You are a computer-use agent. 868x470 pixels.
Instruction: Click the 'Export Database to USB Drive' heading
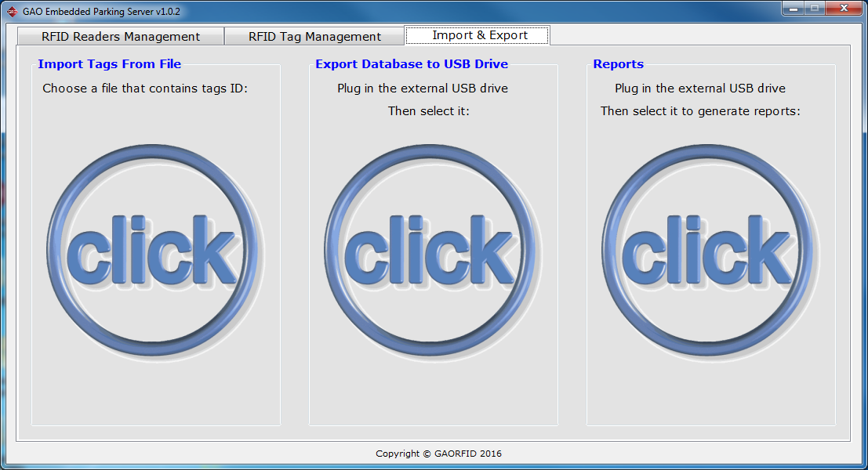(412, 64)
